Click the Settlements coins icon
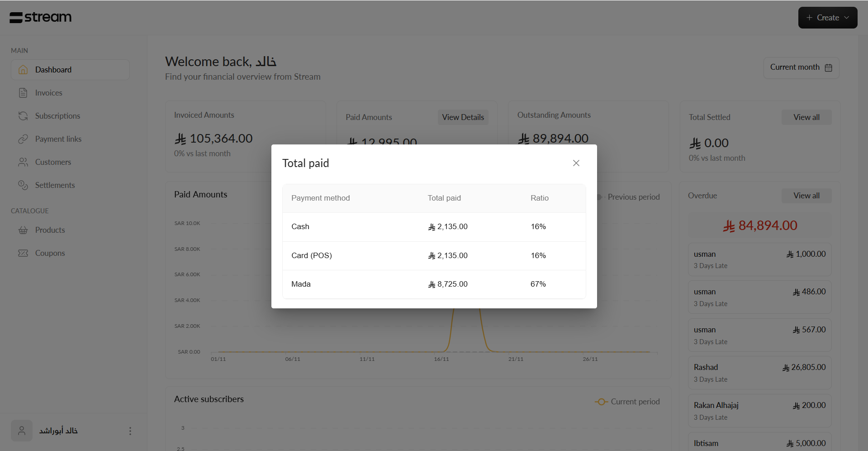The width and height of the screenshot is (868, 451). [x=23, y=185]
